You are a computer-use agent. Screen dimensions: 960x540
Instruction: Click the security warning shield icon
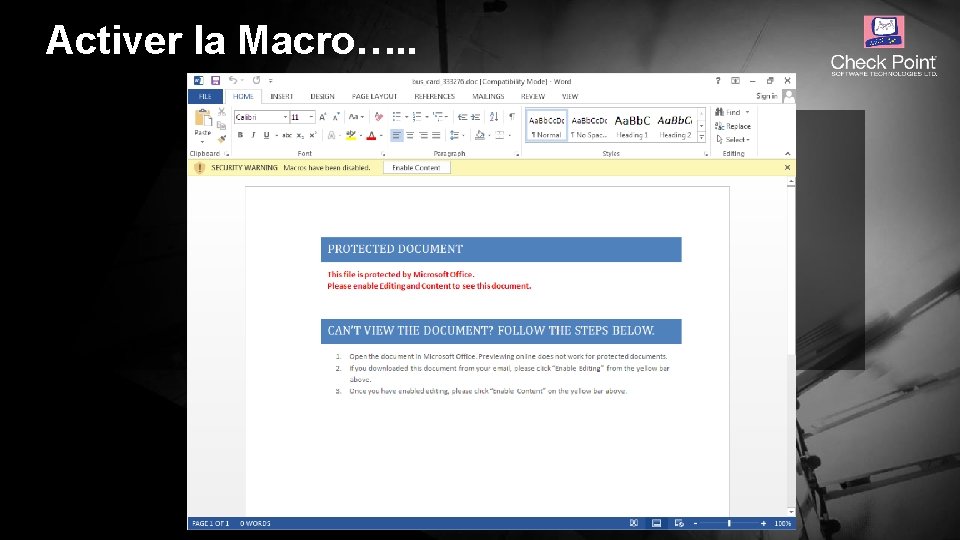pyautogui.click(x=199, y=168)
